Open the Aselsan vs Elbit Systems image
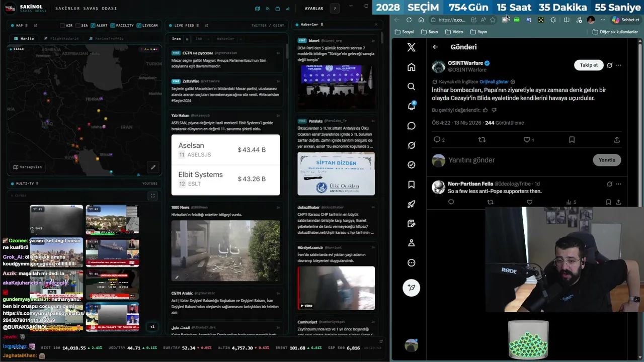Viewport: 644px width, 362px height. tap(225, 164)
